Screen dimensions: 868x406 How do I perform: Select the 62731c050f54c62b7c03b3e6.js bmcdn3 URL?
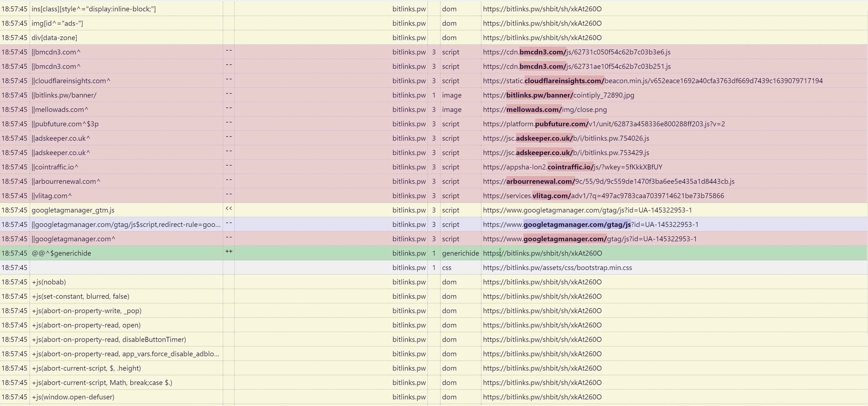click(577, 52)
